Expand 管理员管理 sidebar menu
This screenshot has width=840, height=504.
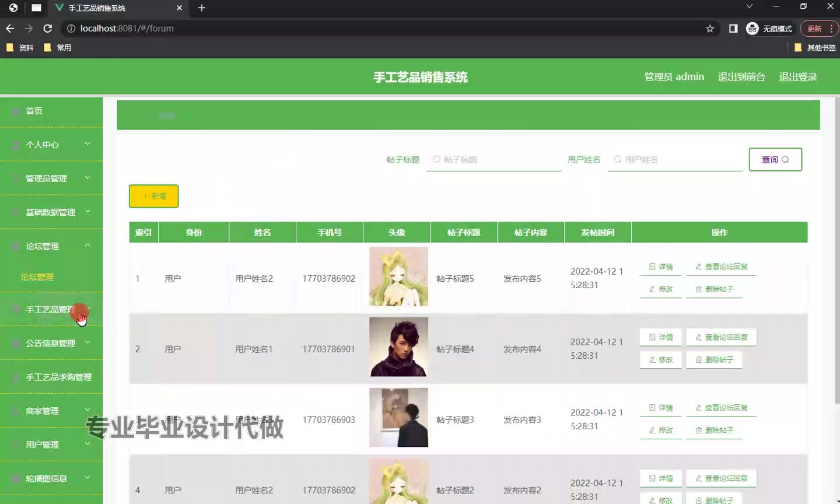tap(51, 178)
